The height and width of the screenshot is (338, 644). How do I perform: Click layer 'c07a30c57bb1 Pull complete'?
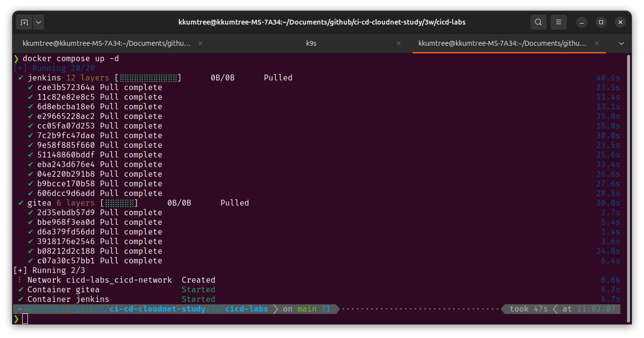coord(95,261)
